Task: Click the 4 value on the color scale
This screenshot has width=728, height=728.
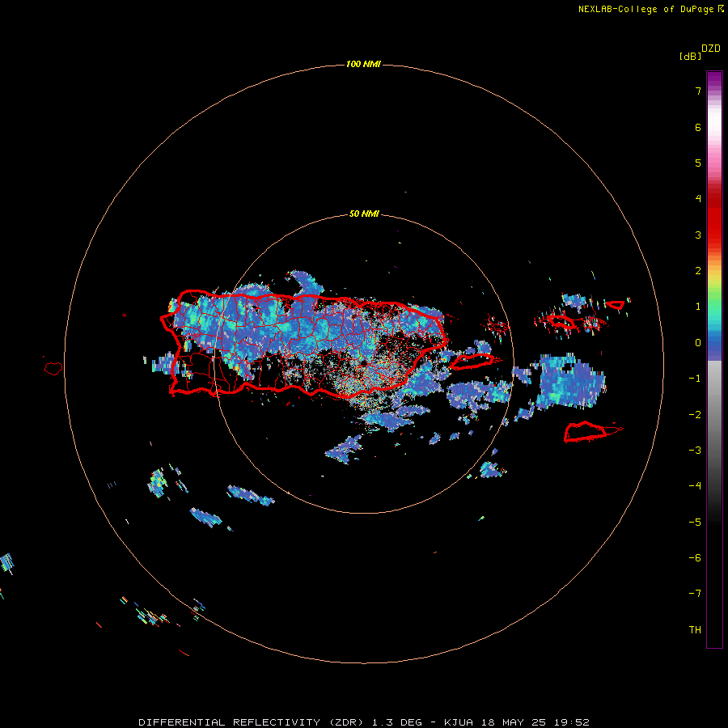Action: click(x=698, y=199)
